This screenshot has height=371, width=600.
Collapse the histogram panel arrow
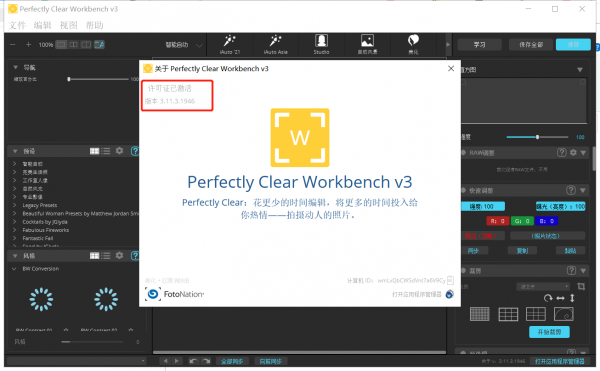(580, 70)
